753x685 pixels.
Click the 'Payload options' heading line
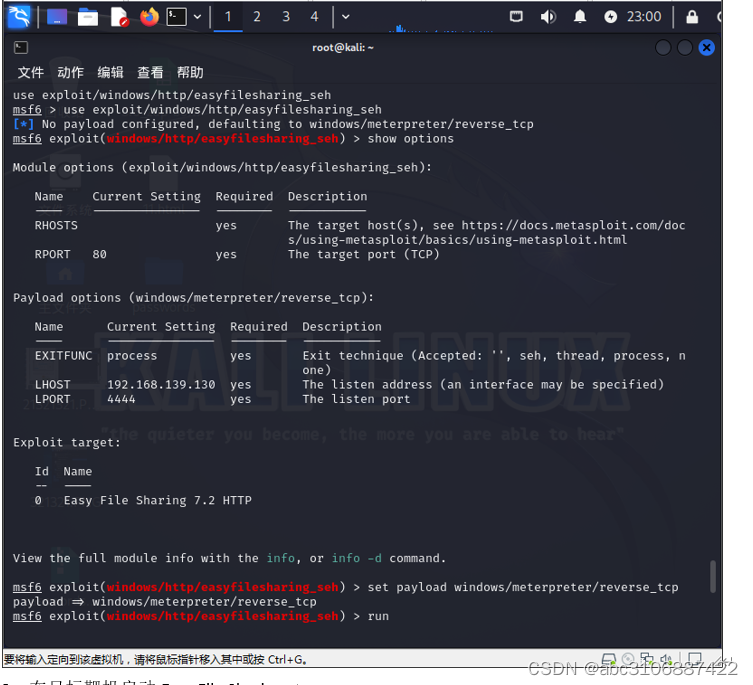point(194,298)
